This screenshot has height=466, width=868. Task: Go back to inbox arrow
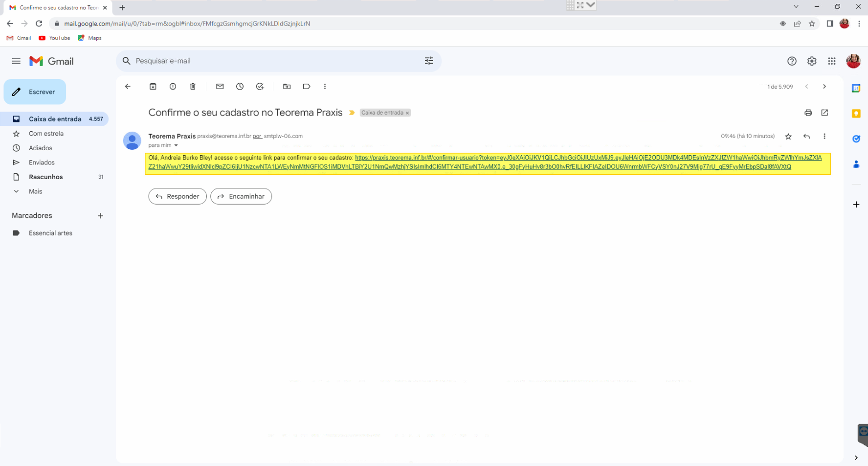point(128,87)
